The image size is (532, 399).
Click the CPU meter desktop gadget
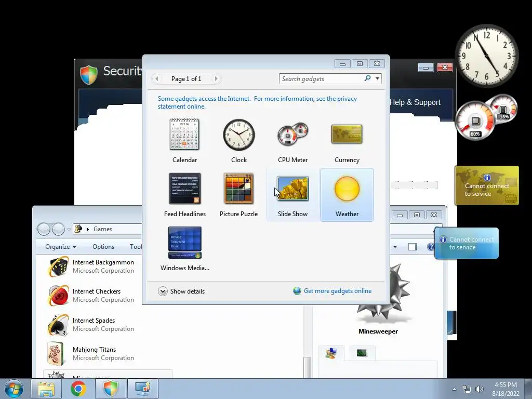click(485, 117)
